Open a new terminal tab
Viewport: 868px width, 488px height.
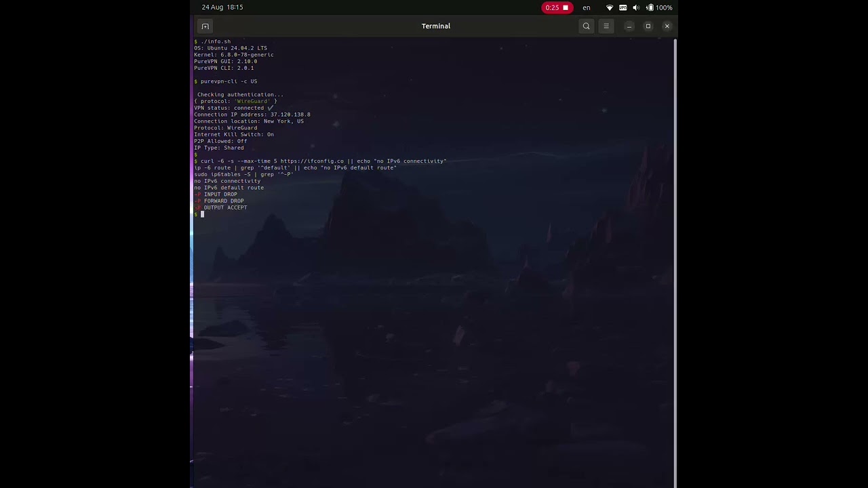[x=205, y=26]
